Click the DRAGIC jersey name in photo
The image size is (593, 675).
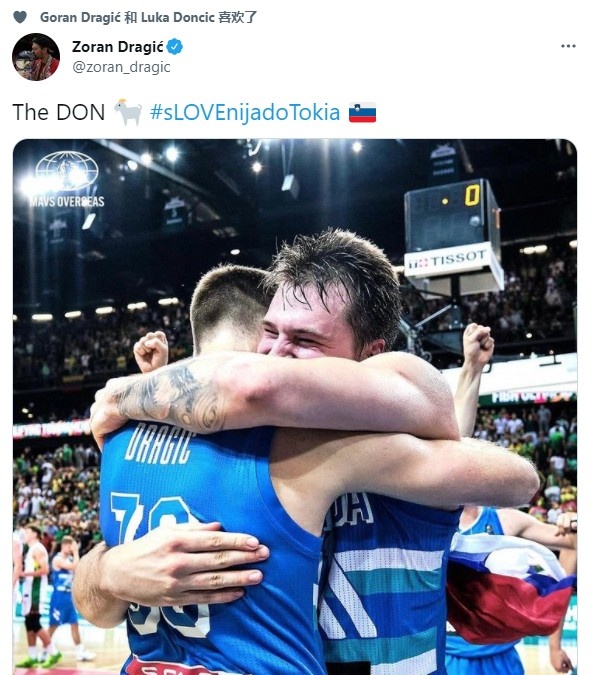pyautogui.click(x=158, y=444)
